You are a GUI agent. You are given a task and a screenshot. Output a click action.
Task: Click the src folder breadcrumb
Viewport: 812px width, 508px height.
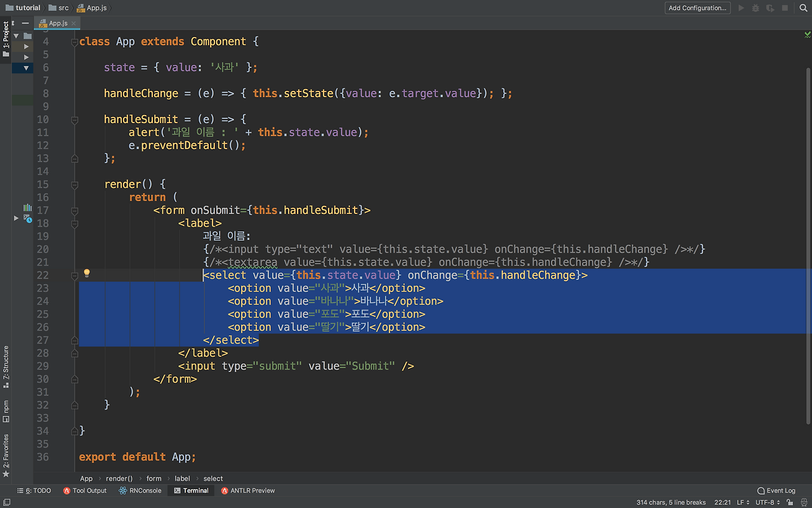click(x=58, y=8)
